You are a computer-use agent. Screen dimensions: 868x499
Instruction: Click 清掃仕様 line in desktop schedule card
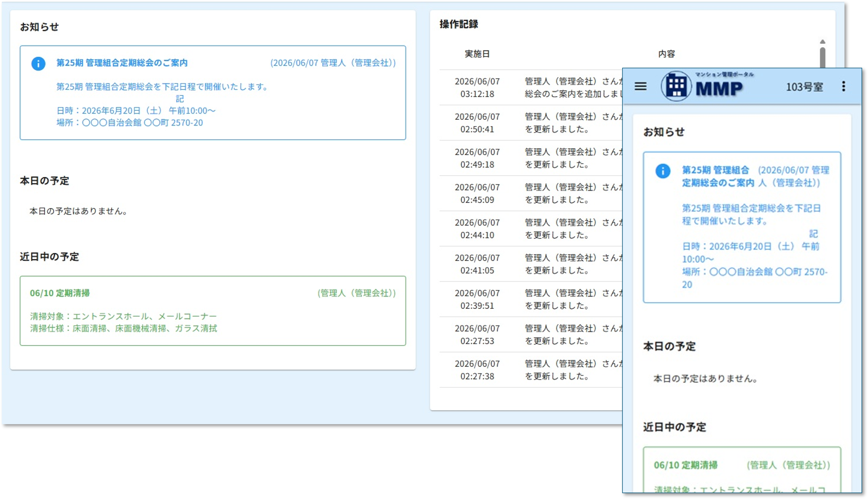tap(123, 328)
